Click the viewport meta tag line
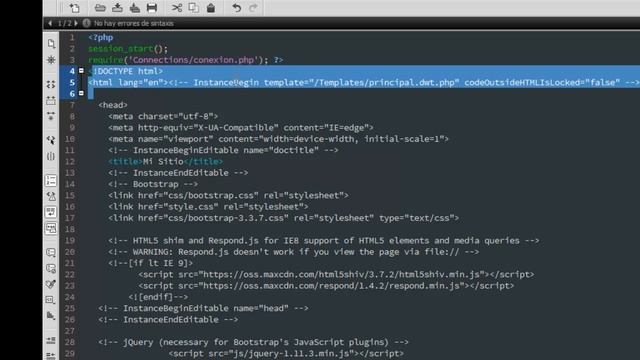This screenshot has width=640, height=360. click(x=278, y=139)
